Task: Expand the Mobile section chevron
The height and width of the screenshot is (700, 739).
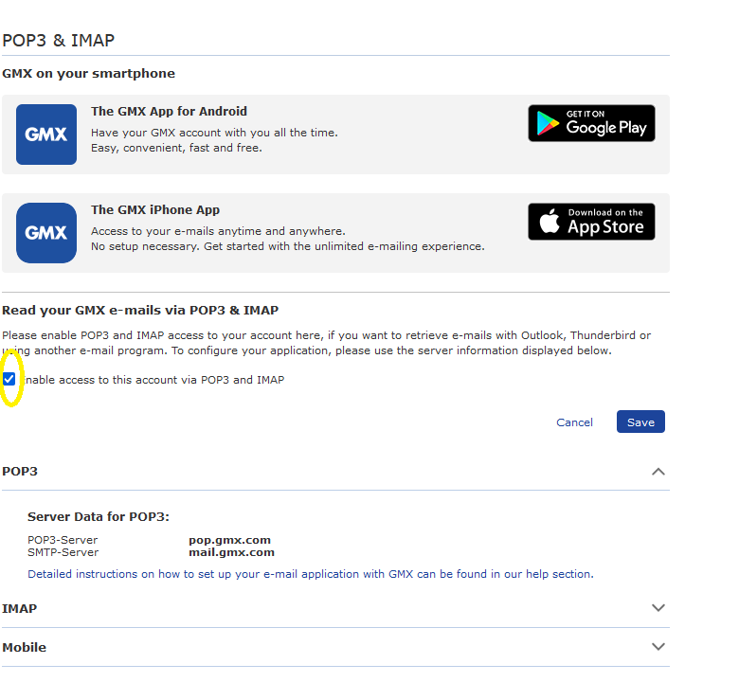Action: (658, 647)
